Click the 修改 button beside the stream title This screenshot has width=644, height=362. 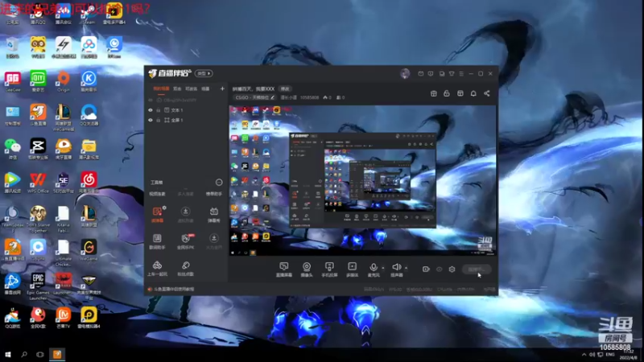point(285,88)
